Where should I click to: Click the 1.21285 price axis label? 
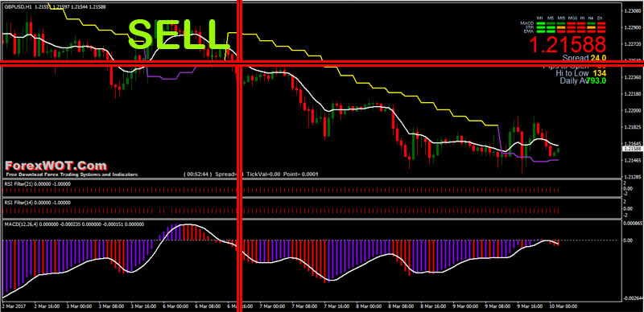click(x=632, y=177)
